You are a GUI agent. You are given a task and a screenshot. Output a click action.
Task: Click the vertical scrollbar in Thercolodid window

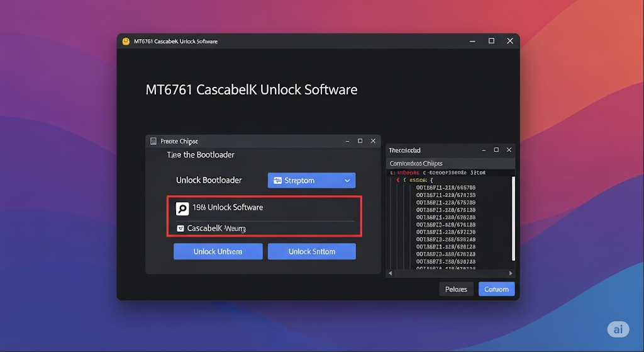(513, 219)
